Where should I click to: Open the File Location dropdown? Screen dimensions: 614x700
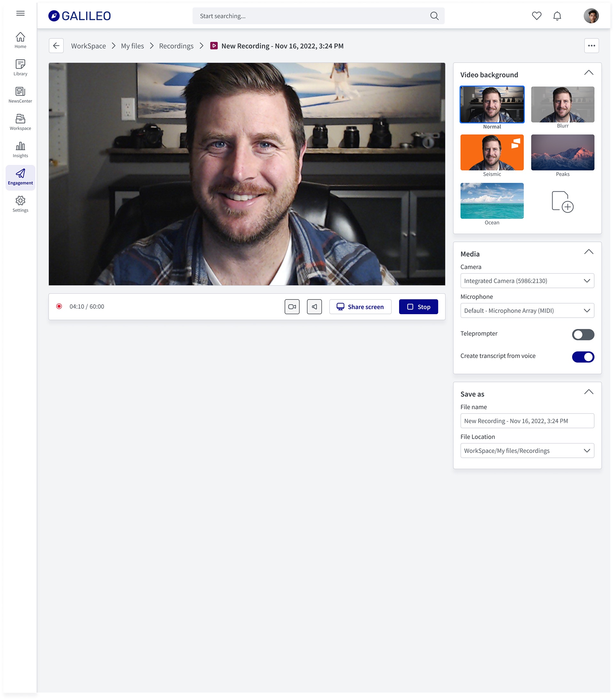[x=527, y=450]
